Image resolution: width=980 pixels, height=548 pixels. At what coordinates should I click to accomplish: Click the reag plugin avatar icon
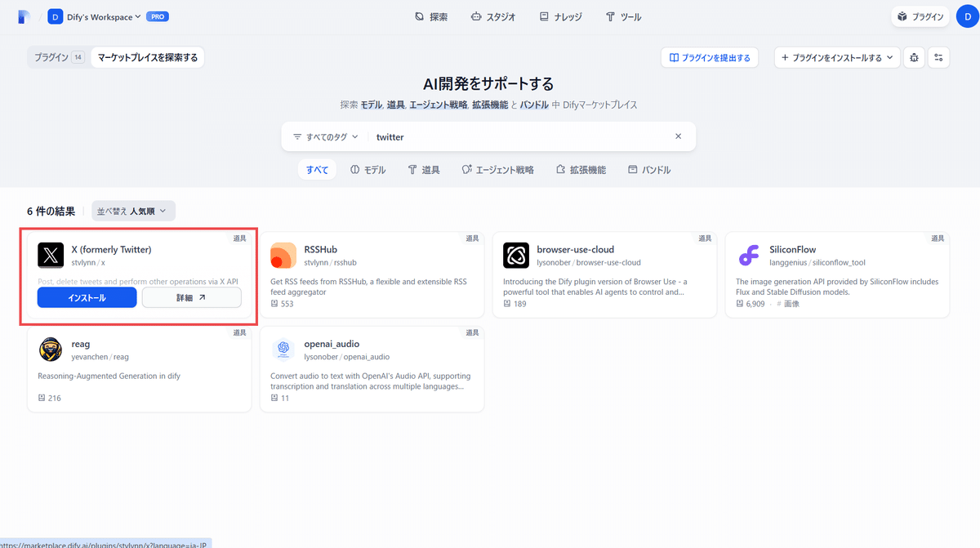point(51,349)
